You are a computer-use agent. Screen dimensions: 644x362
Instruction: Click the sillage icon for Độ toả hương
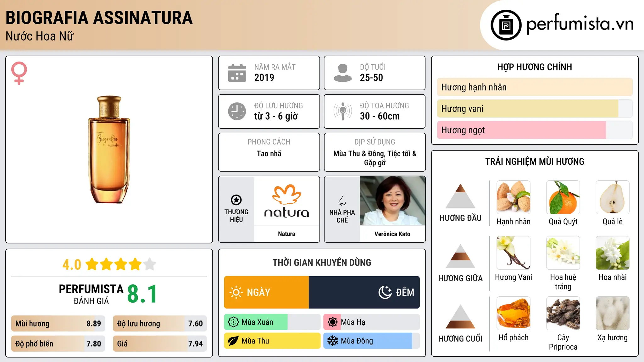click(x=343, y=111)
